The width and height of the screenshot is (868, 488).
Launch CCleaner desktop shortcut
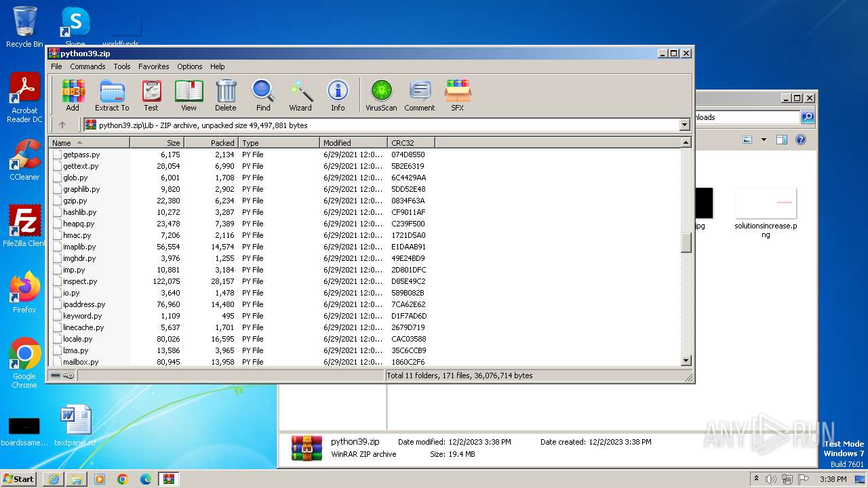[x=24, y=160]
